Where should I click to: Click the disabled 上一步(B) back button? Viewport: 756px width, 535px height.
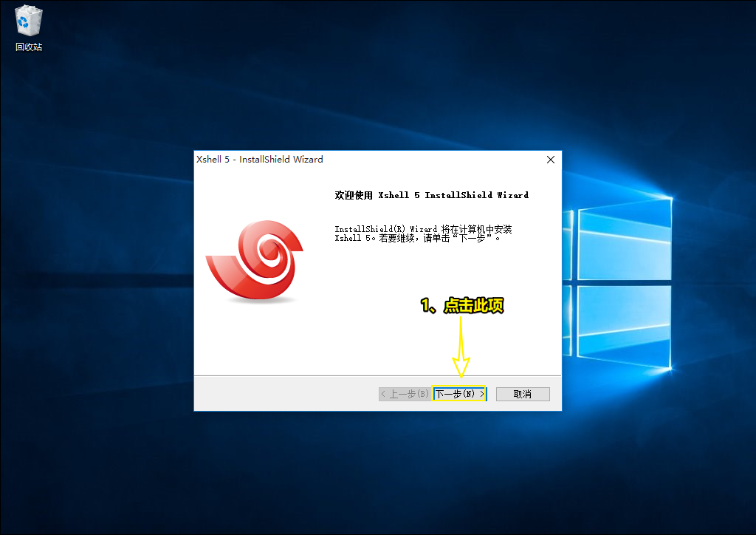point(404,394)
